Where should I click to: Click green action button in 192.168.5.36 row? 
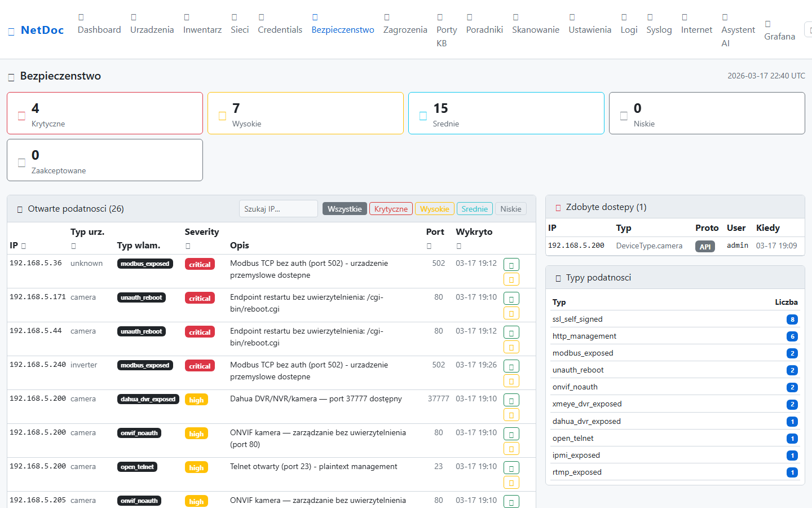click(511, 265)
